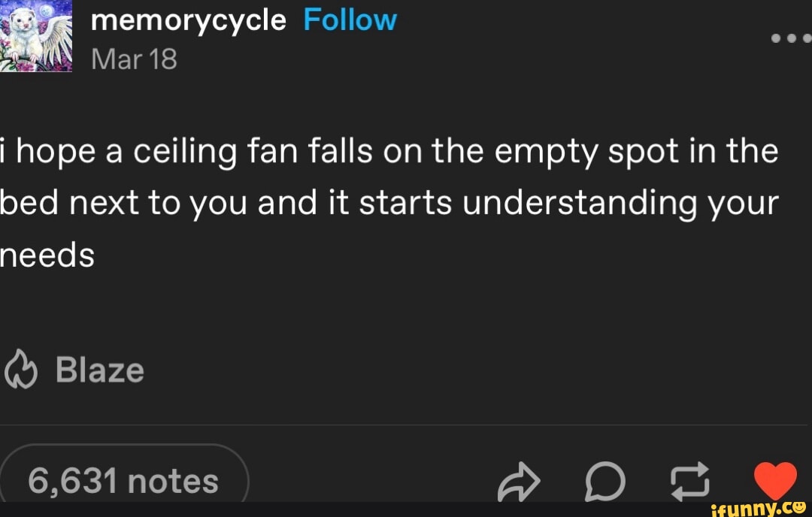Viewport: 812px width, 517px height.
Task: Click the number 6,631 in the notes pill
Action: pyautogui.click(x=71, y=482)
